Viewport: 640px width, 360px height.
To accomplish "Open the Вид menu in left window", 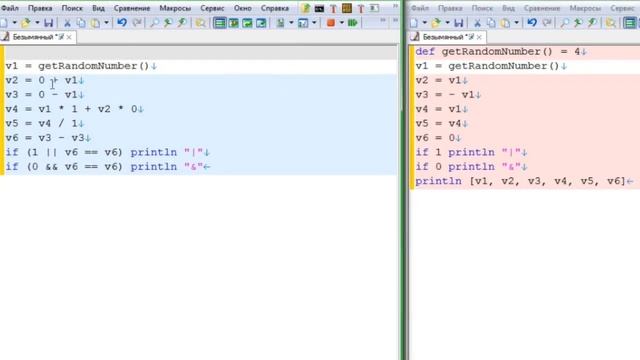I will [x=98, y=8].
